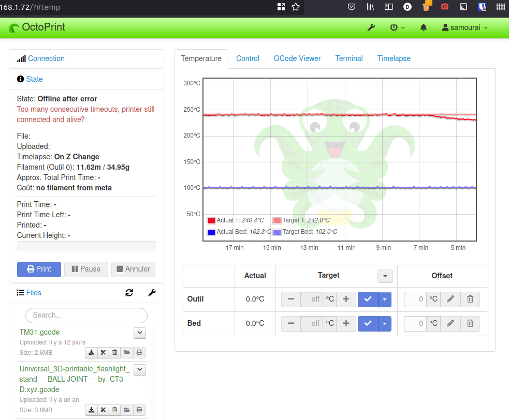This screenshot has height=420, width=509.
Task: Edit Bed offset pencil icon
Action: pos(450,323)
